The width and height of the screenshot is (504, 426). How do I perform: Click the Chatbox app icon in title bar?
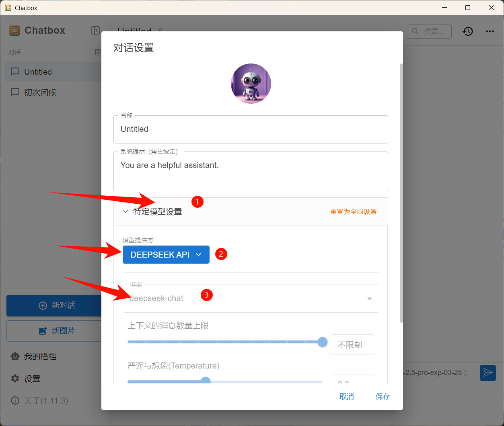pyautogui.click(x=8, y=8)
